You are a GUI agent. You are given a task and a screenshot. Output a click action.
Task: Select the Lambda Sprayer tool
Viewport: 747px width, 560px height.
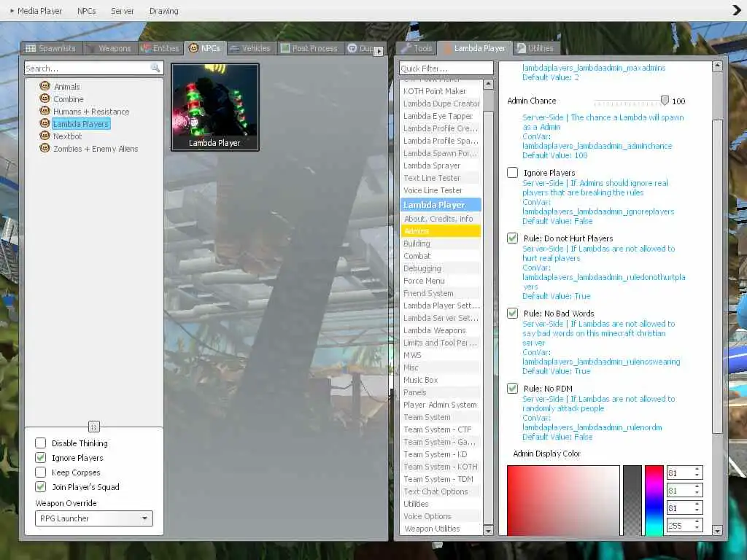441,166
